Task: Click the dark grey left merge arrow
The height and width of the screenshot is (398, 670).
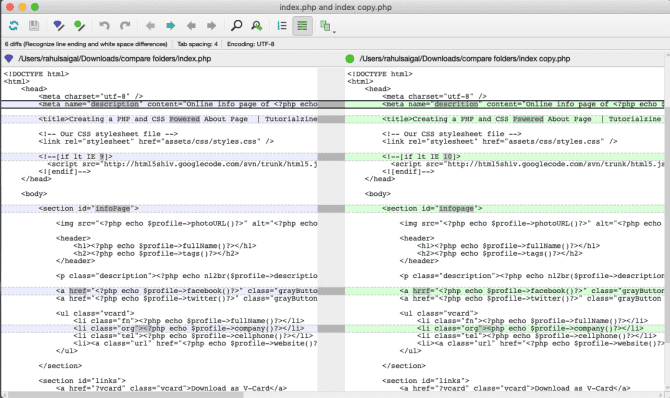Action: [x=191, y=26]
